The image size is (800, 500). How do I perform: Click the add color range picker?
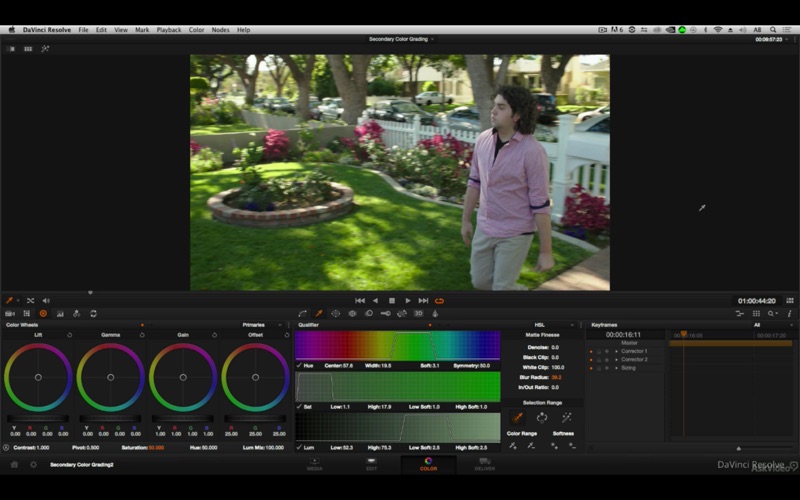512,446
